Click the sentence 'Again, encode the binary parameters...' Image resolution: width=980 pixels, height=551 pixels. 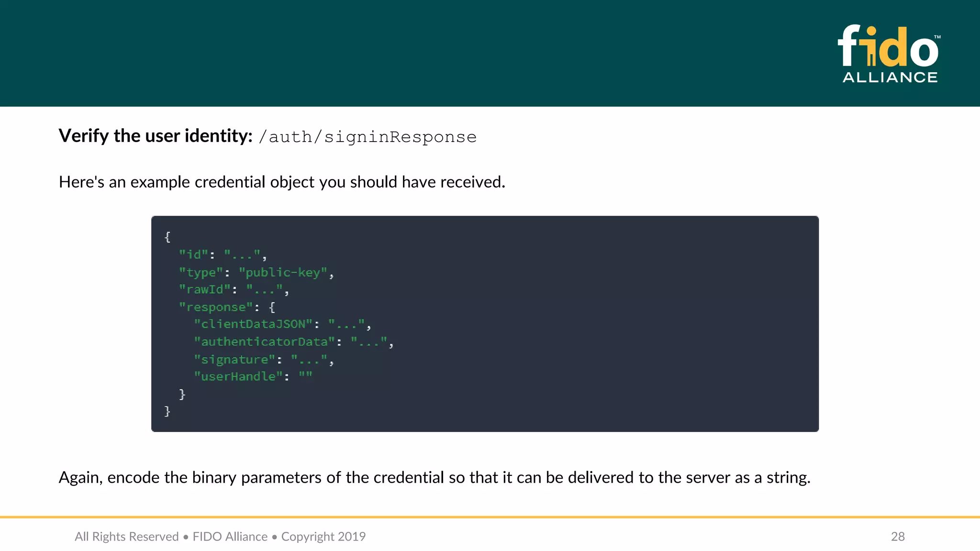(434, 478)
